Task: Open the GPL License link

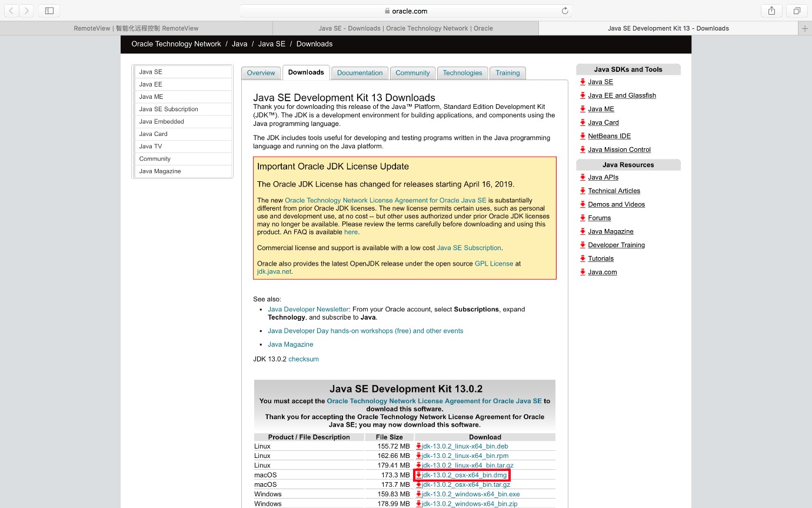Action: click(x=494, y=264)
